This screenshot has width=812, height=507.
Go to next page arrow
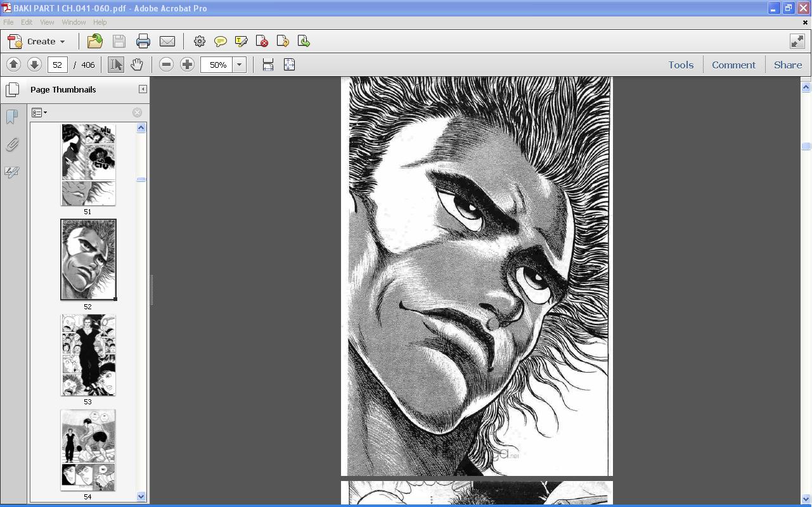click(34, 65)
